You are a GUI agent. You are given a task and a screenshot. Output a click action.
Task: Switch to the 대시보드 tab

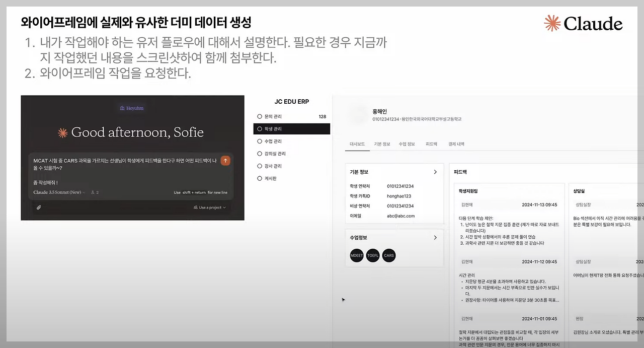pyautogui.click(x=358, y=144)
